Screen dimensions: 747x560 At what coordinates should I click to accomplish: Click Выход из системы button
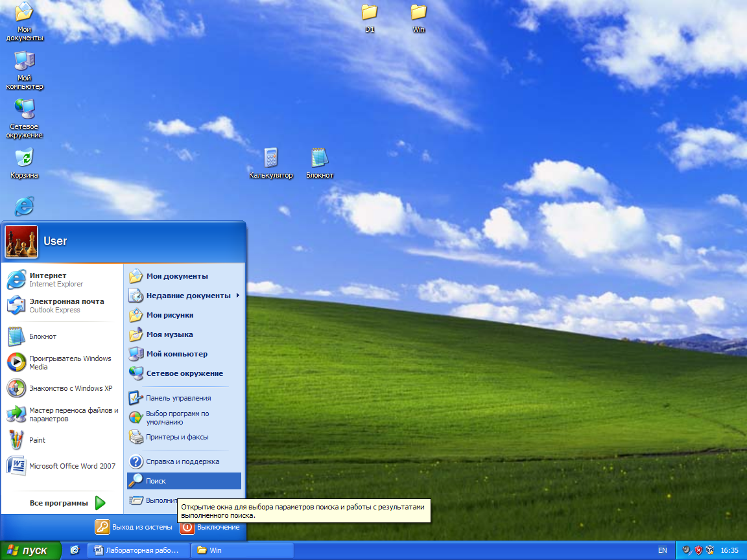coord(134,527)
